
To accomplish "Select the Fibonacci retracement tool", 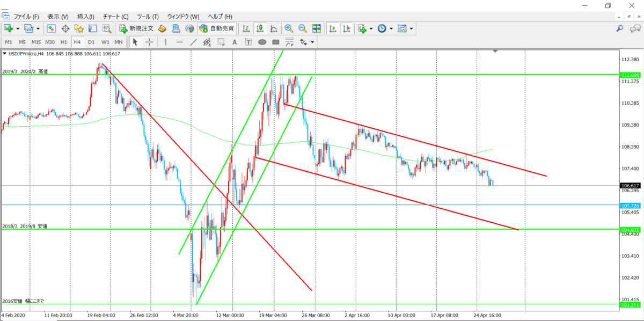I will point(221,42).
